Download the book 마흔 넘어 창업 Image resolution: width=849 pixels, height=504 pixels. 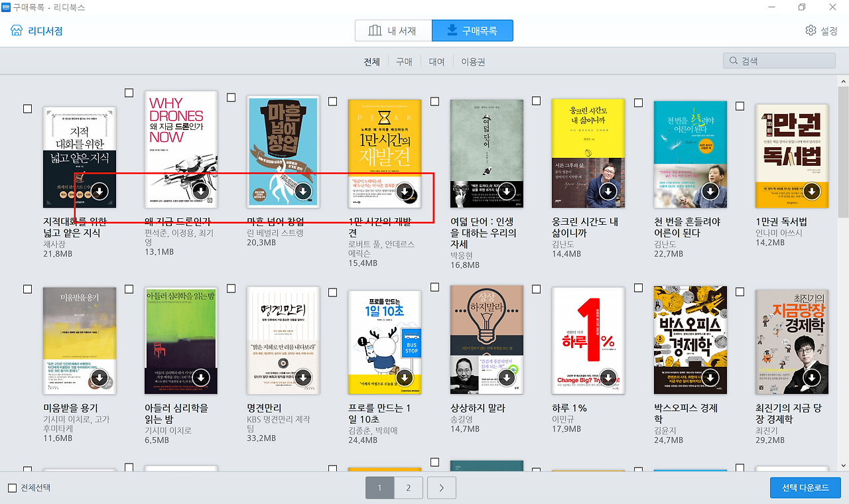tap(303, 192)
